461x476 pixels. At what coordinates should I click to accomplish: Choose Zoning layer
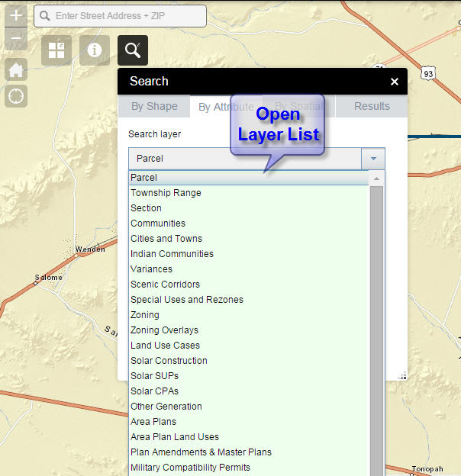tap(248, 315)
